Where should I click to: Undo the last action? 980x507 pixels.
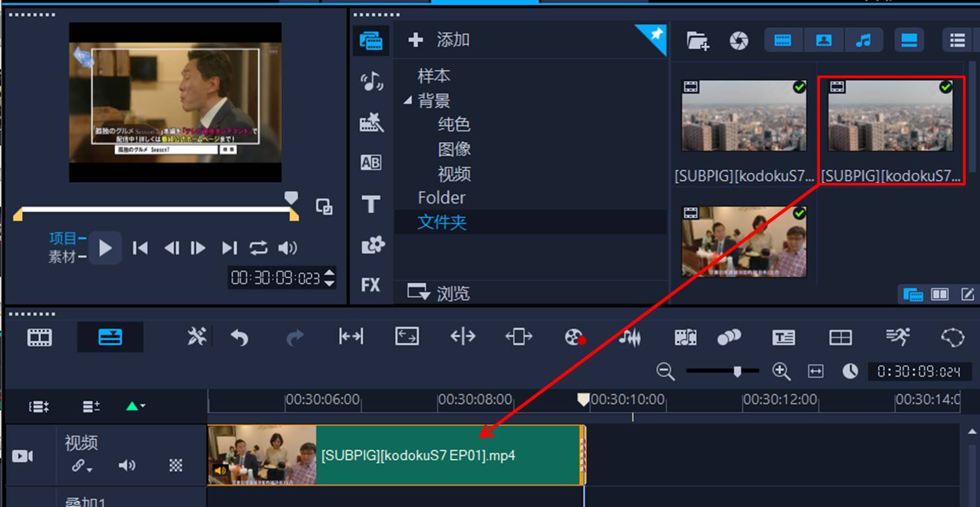[x=239, y=337]
